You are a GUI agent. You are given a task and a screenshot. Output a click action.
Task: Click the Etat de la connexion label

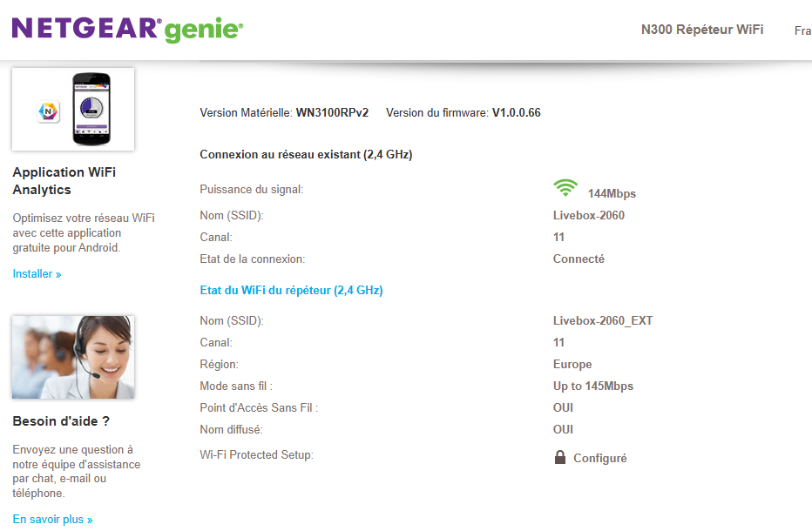pyautogui.click(x=252, y=259)
